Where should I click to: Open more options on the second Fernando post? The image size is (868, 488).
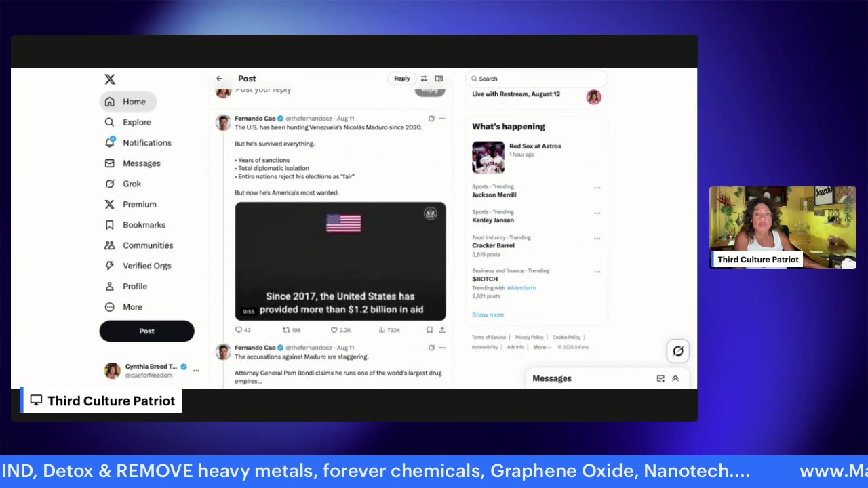pyautogui.click(x=442, y=348)
